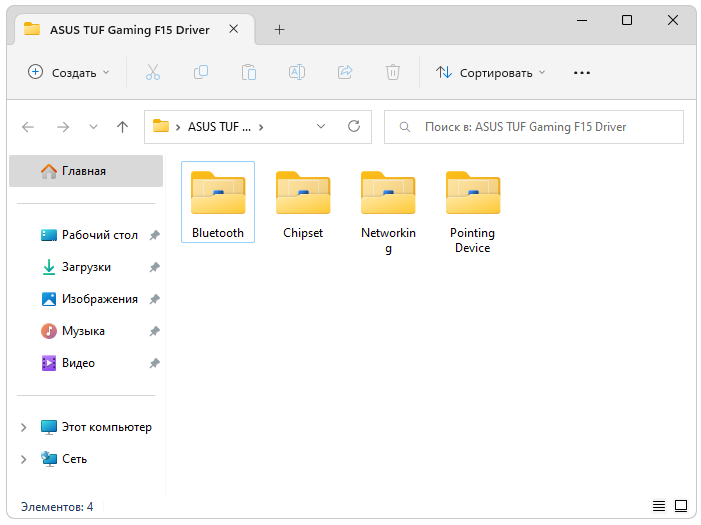Expand Сеть tree node

[24, 459]
